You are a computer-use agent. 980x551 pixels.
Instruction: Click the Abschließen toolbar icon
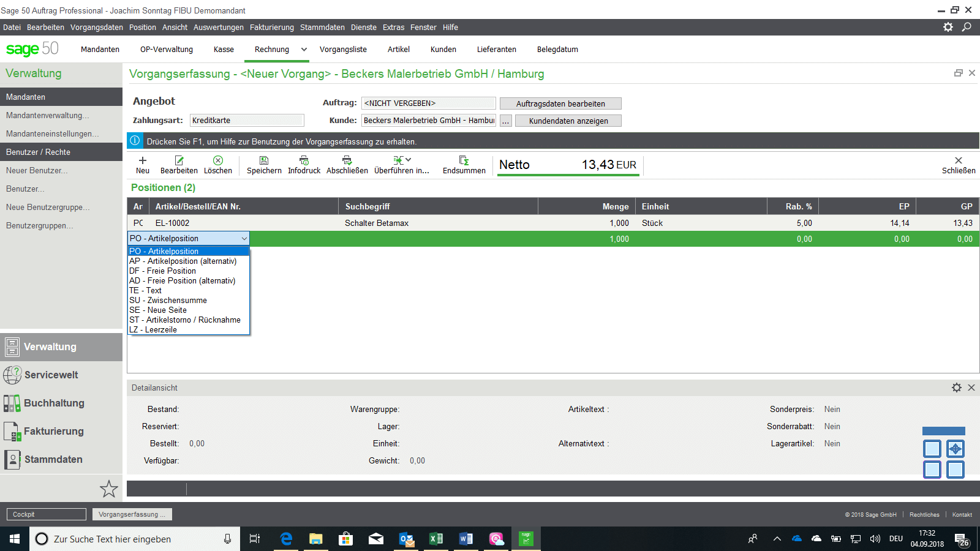point(347,160)
